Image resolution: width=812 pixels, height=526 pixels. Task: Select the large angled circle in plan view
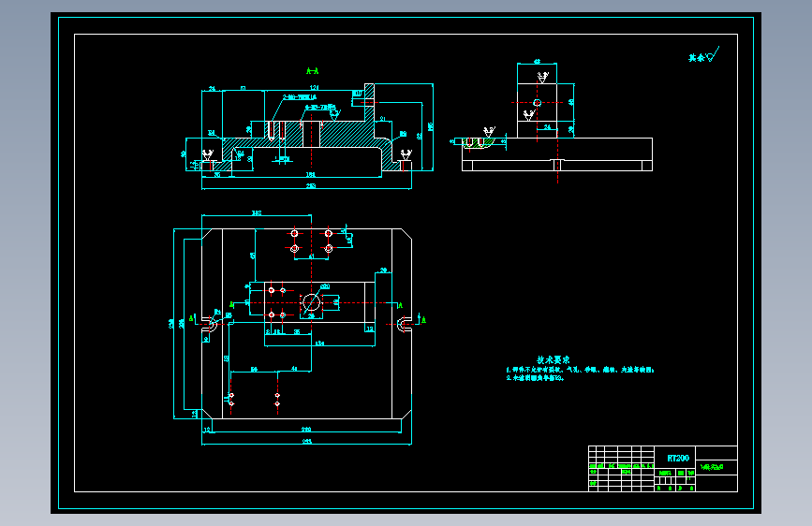311,302
